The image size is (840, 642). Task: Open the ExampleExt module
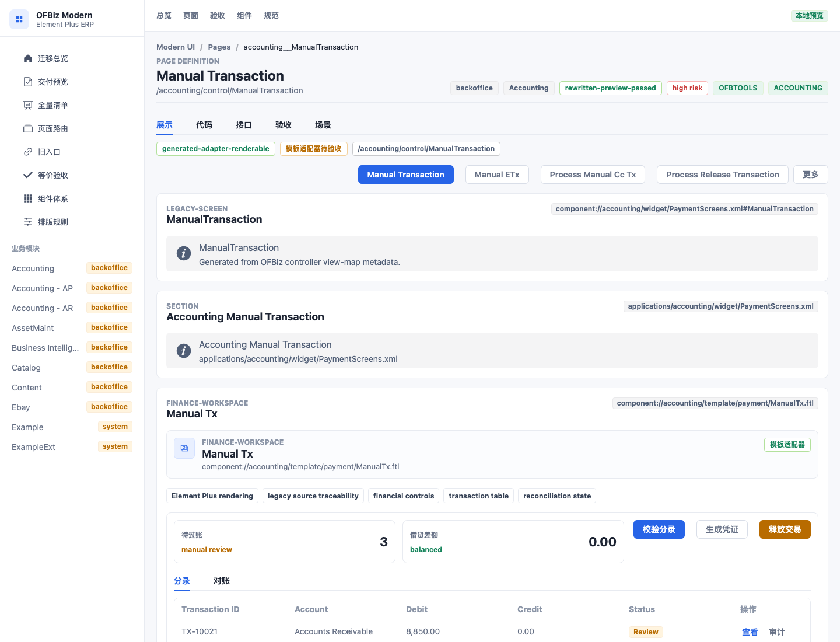click(x=72, y=447)
